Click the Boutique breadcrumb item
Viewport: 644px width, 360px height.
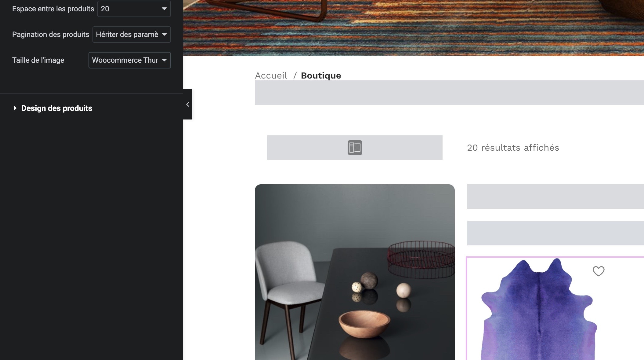click(321, 75)
